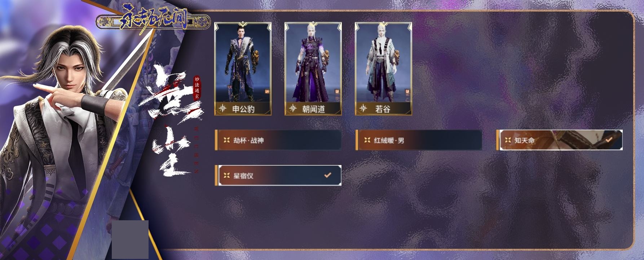This screenshot has height=260, width=644.
Task: Select the 劫杯·战神 item bar
Action: [x=278, y=140]
